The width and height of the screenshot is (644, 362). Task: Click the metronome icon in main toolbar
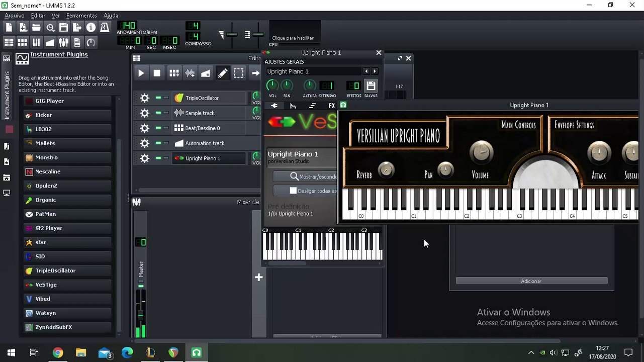[105, 28]
